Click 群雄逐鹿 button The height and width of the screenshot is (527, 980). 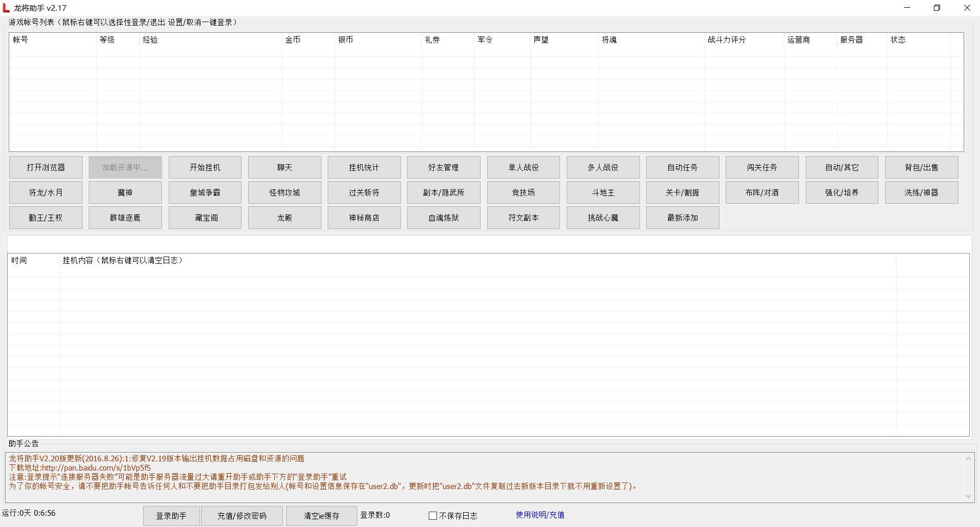pyautogui.click(x=125, y=218)
